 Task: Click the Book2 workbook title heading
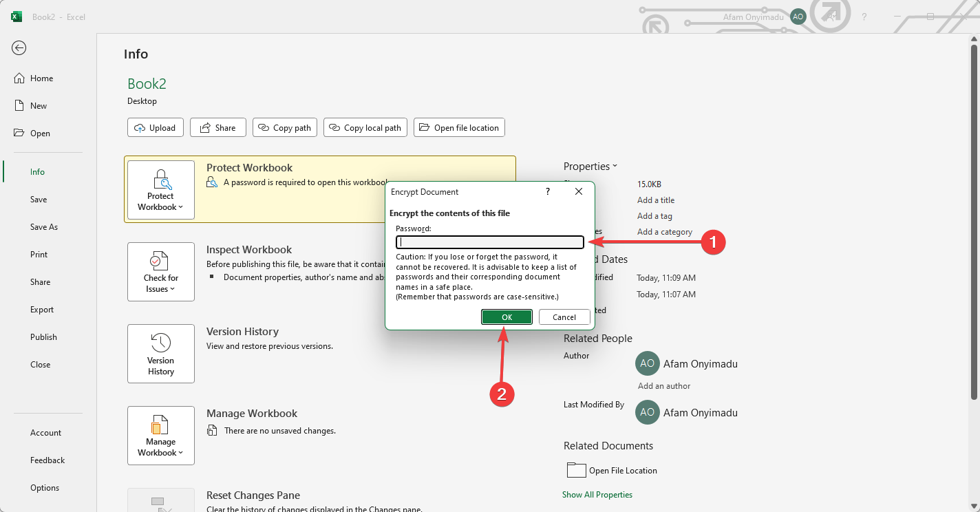pyautogui.click(x=147, y=84)
